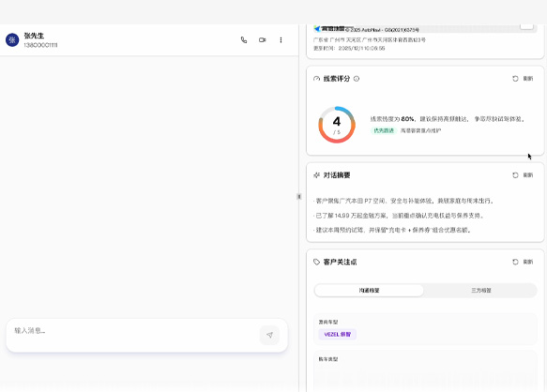Click the tag icon beside 客户关注点

point(317,262)
